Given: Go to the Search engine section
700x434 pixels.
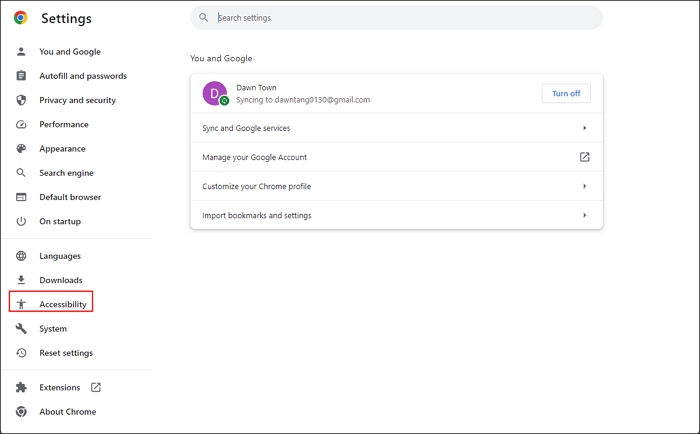Looking at the screenshot, I should click(66, 173).
